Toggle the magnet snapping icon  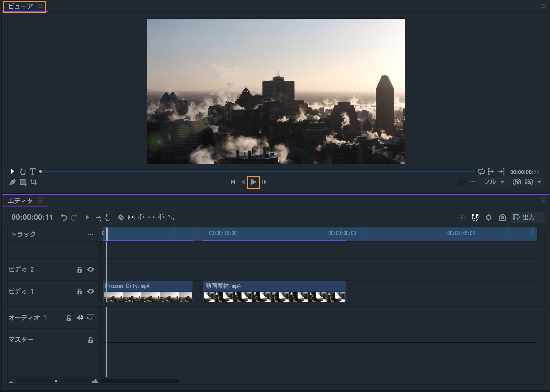click(x=475, y=217)
